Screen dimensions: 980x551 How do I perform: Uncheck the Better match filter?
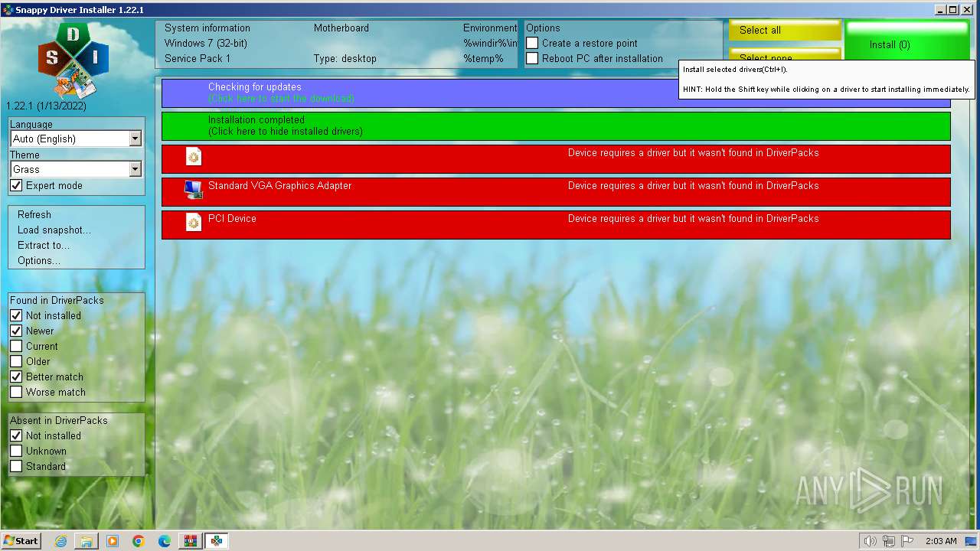point(16,377)
